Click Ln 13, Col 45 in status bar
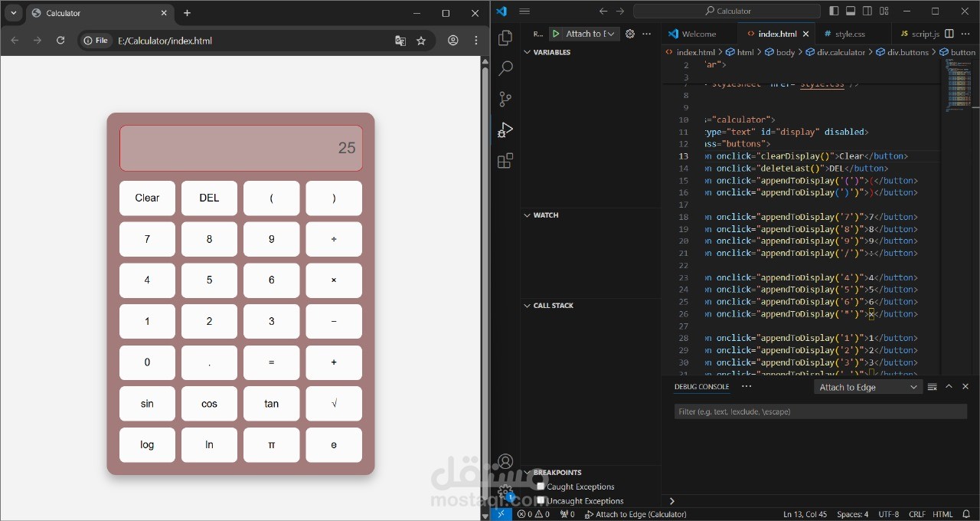 pyautogui.click(x=805, y=514)
